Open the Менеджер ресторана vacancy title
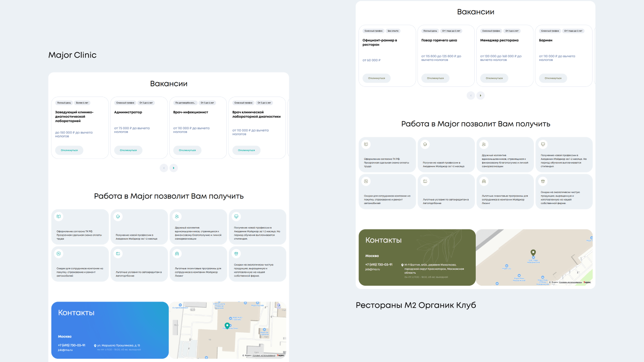This screenshot has width=644, height=362. click(x=499, y=40)
